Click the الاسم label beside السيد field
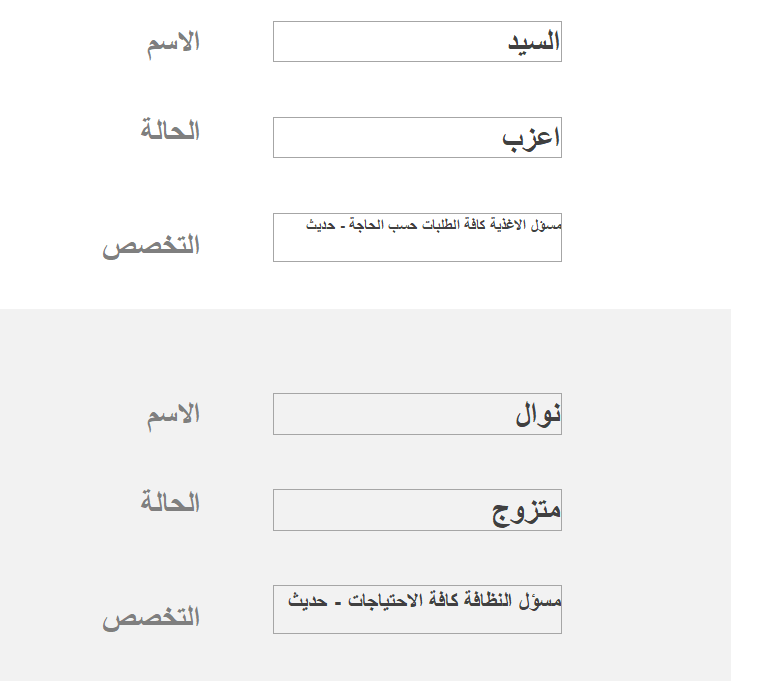The height and width of the screenshot is (691, 766). pyautogui.click(x=173, y=43)
